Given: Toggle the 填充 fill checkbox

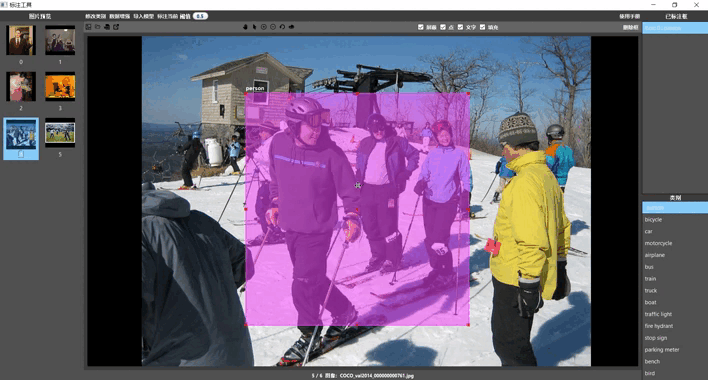Looking at the screenshot, I should 483,27.
